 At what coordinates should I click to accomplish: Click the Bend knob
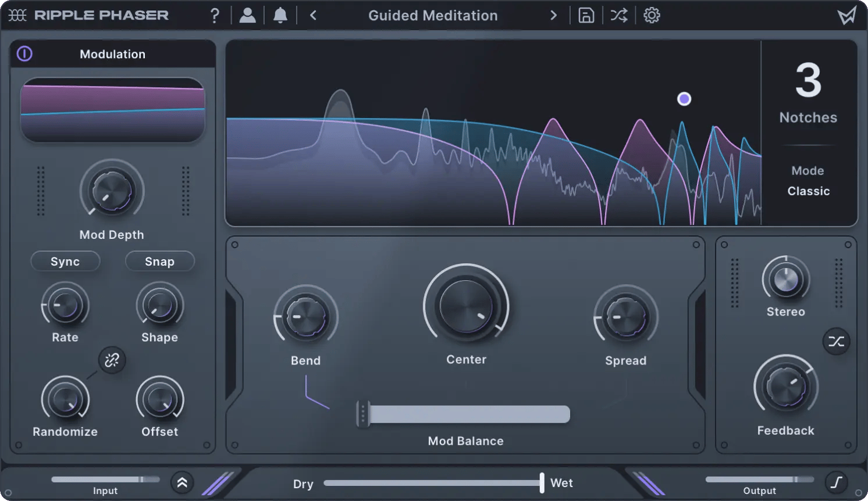(x=306, y=317)
